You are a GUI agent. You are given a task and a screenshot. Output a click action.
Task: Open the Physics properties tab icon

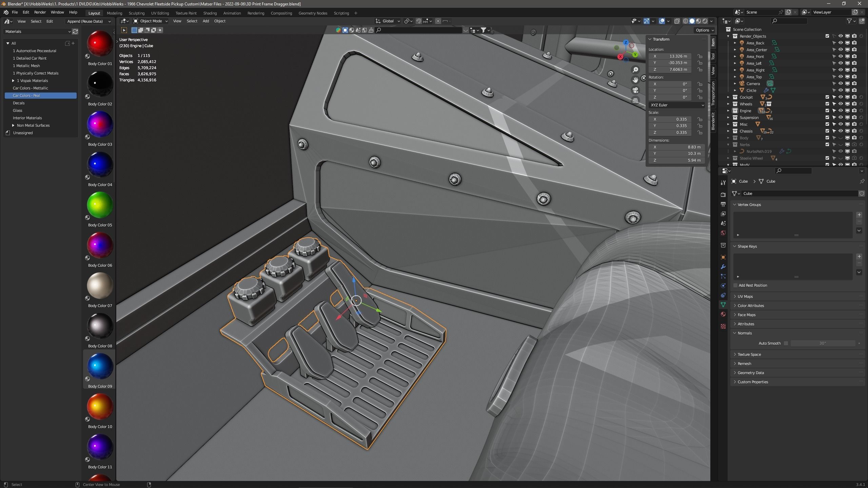(723, 286)
